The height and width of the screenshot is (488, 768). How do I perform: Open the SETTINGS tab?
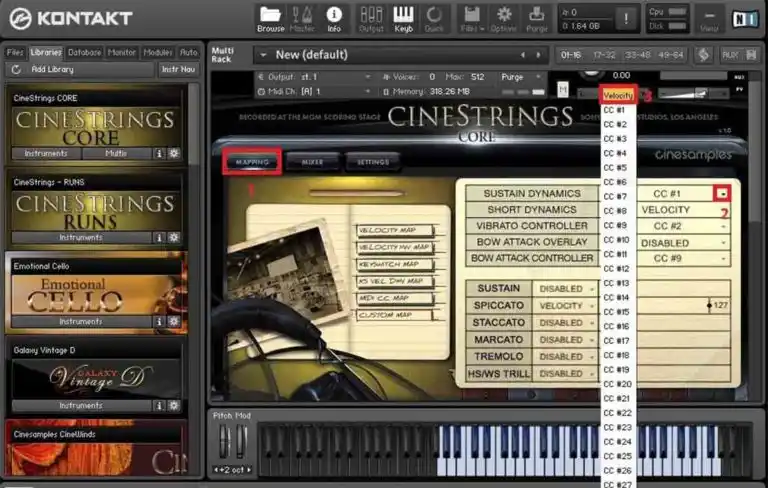(x=373, y=162)
